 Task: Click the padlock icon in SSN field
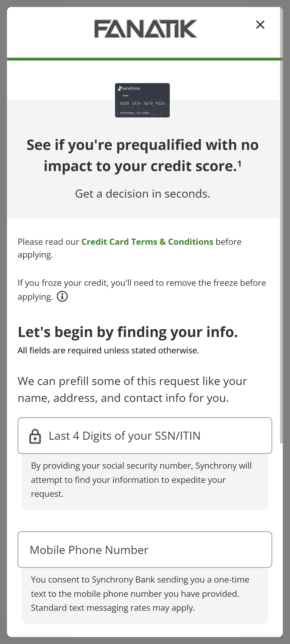point(35,436)
